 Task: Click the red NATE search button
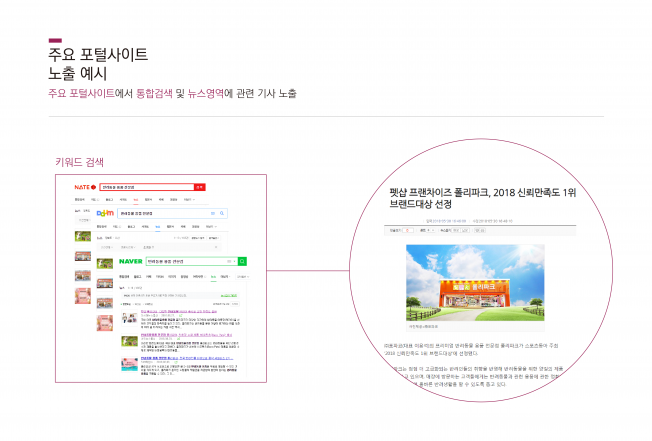pos(200,187)
